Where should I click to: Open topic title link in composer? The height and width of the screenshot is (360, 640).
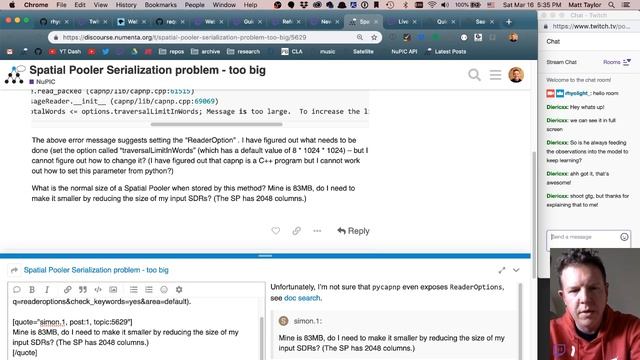[96, 270]
